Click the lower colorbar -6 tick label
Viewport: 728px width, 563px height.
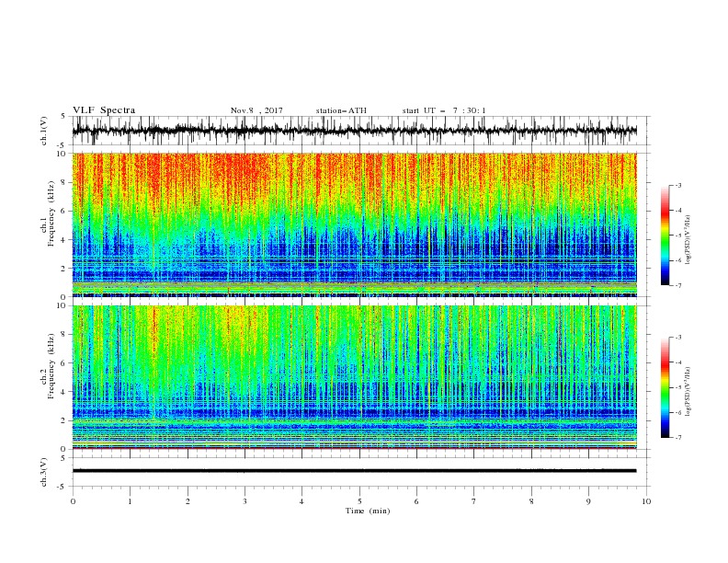tap(678, 412)
